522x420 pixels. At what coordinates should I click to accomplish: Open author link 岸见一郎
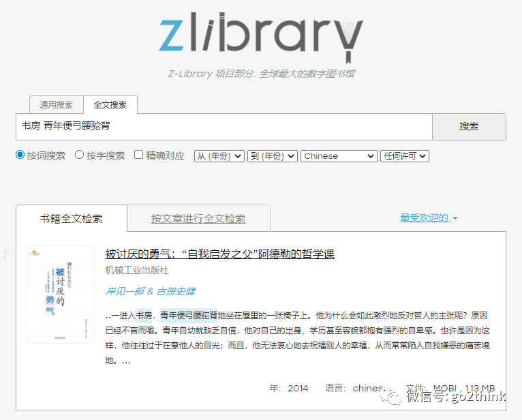tap(125, 291)
